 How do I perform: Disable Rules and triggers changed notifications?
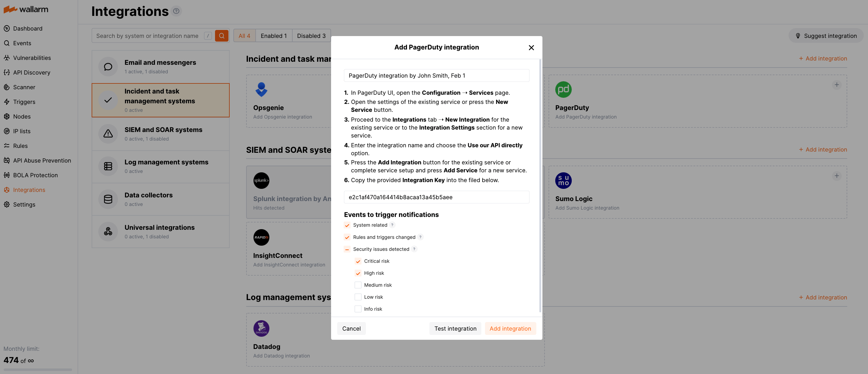click(347, 237)
